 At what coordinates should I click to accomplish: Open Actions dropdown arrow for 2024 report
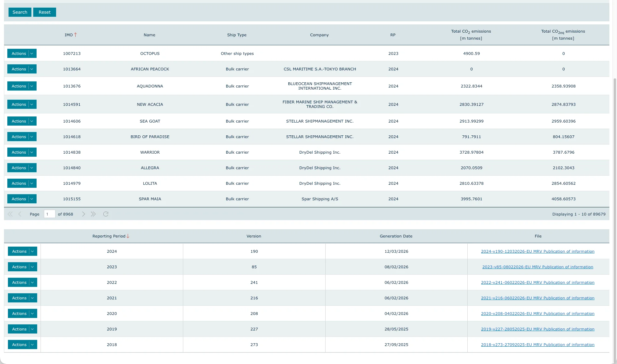pyautogui.click(x=33, y=251)
